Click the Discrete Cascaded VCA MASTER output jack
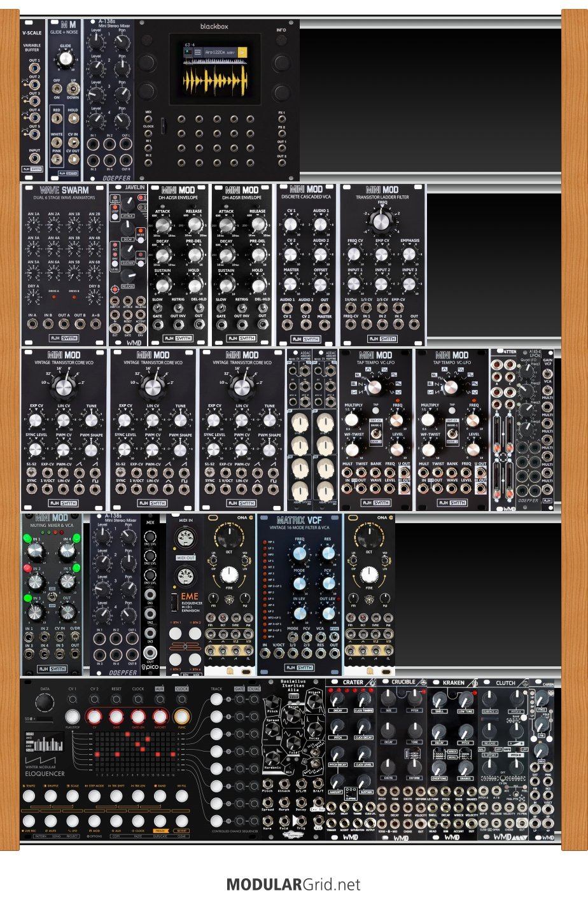Viewport: 588px width, 898px height. point(325,324)
